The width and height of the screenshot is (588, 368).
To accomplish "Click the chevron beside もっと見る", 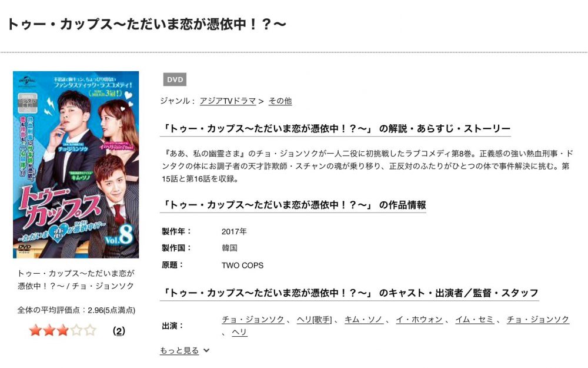I will click(206, 350).
